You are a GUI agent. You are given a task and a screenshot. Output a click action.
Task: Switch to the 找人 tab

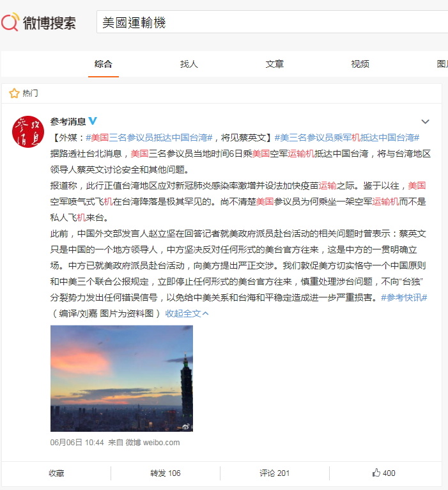click(189, 64)
